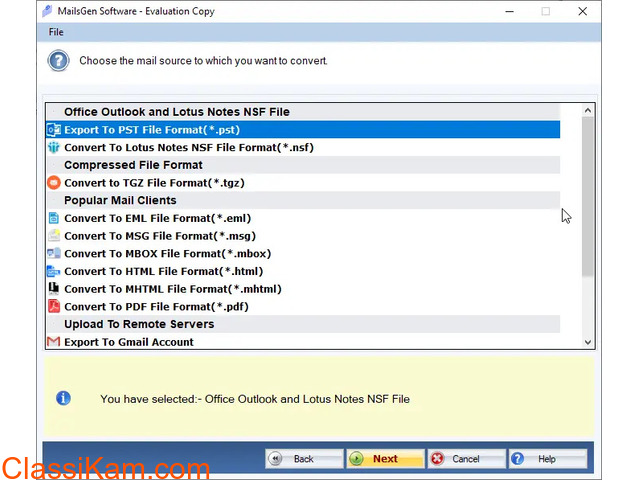Select Convert To MBOX File Format(*.mbox)
This screenshot has width=640, height=480.
tap(303, 253)
